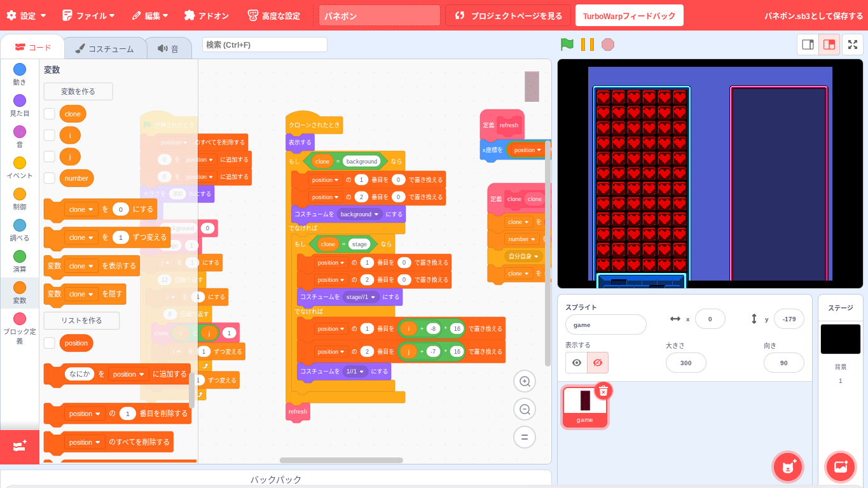The image size is (868, 488).
Task: Open the choose a sprite button
Action: [x=789, y=467]
